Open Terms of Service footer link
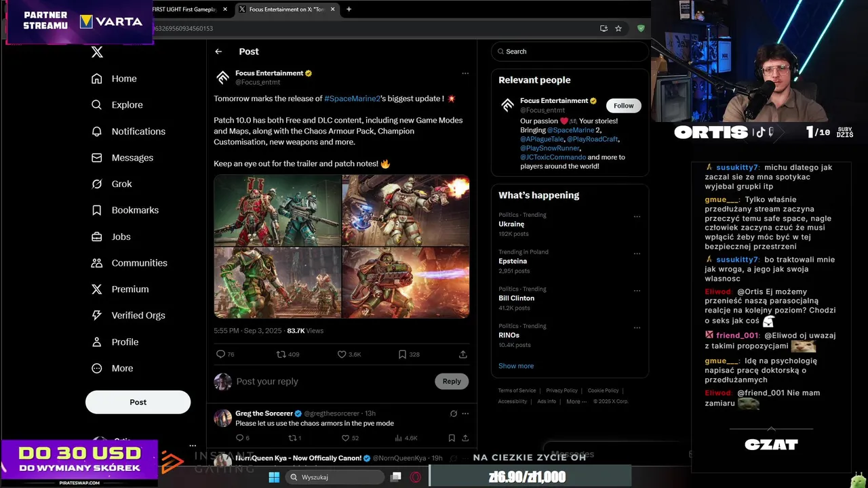Screen dimensions: 868x488 [517, 391]
